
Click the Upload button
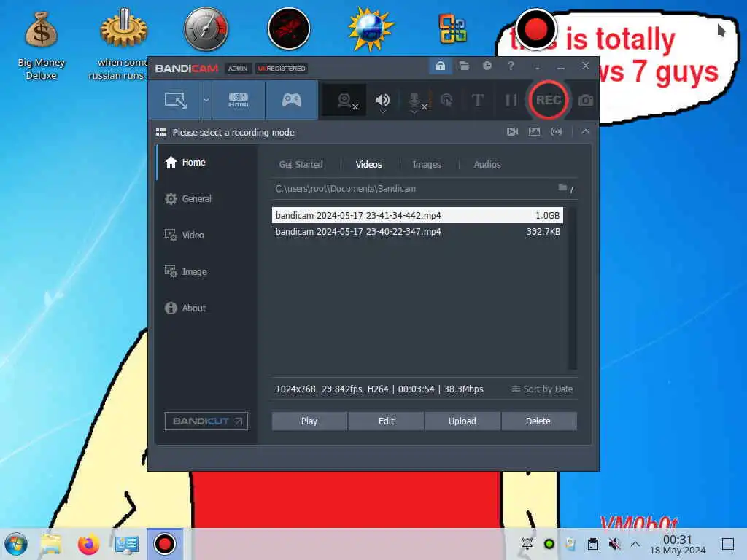click(x=462, y=421)
